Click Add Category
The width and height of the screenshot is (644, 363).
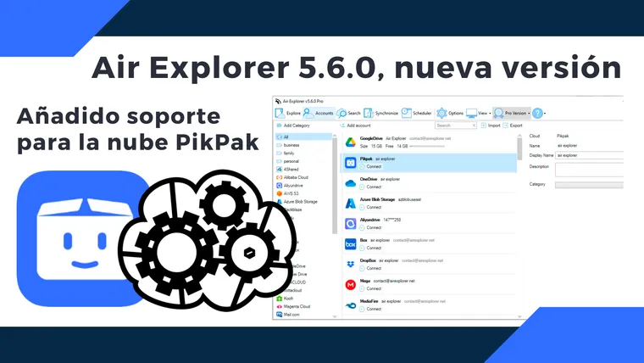(x=293, y=126)
